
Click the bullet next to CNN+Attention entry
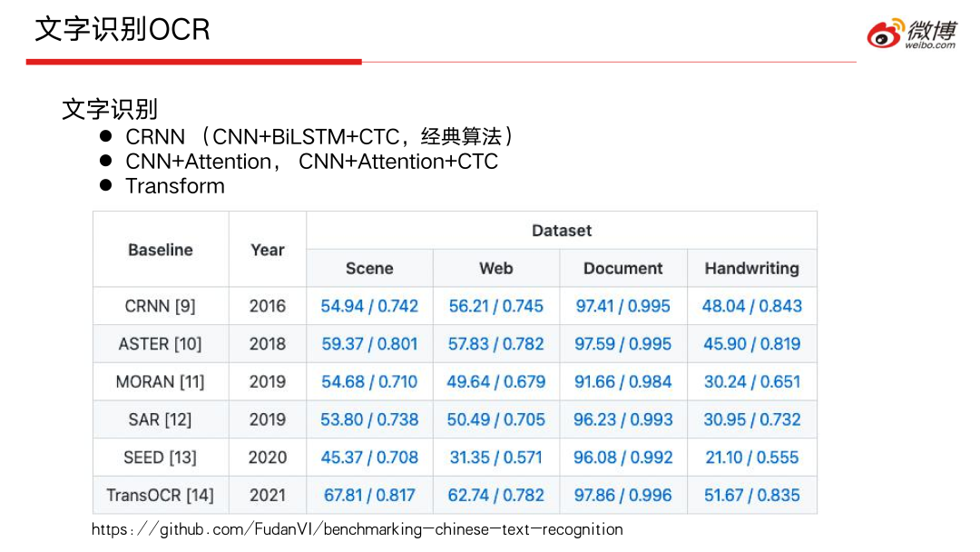[108, 162]
